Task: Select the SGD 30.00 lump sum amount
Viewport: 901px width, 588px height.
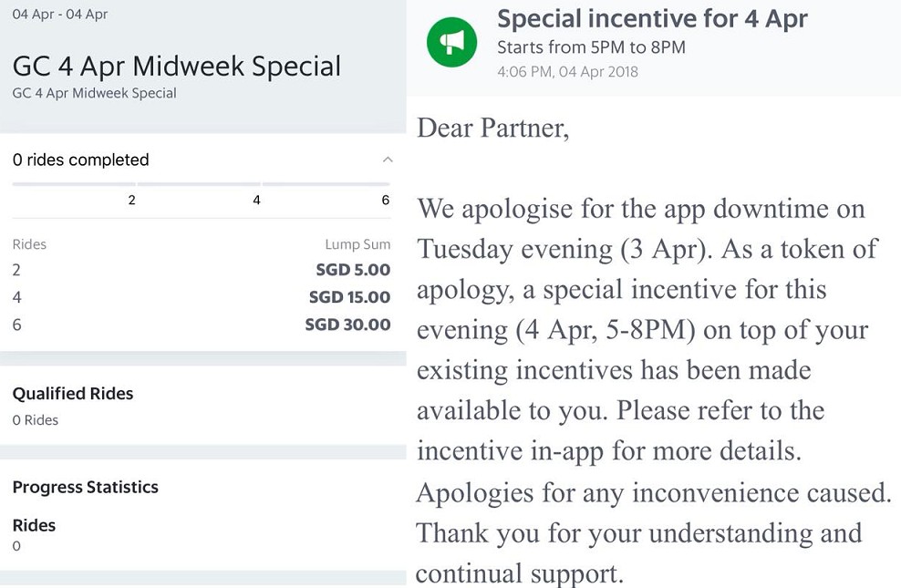Action: (347, 325)
